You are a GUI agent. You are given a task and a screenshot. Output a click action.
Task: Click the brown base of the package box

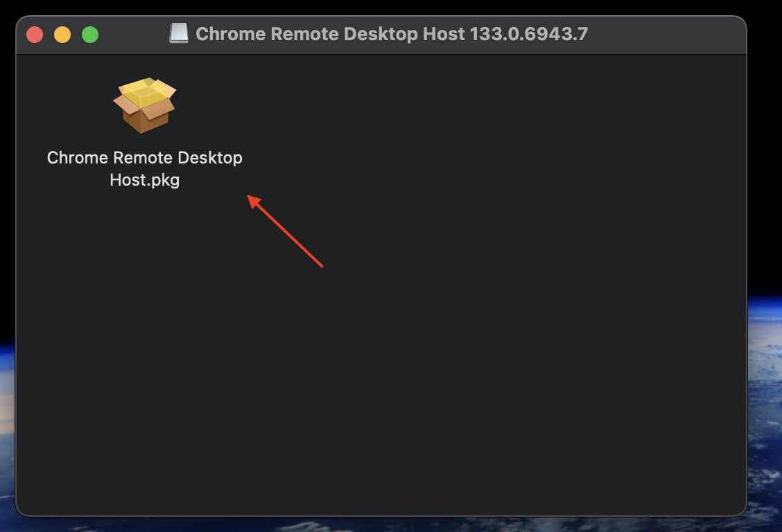145,120
